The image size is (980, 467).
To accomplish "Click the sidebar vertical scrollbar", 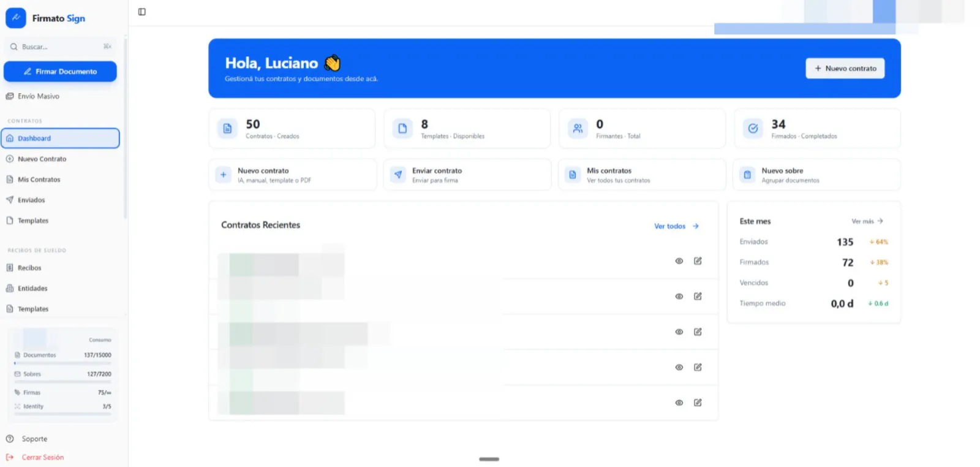I will pyautogui.click(x=126, y=129).
